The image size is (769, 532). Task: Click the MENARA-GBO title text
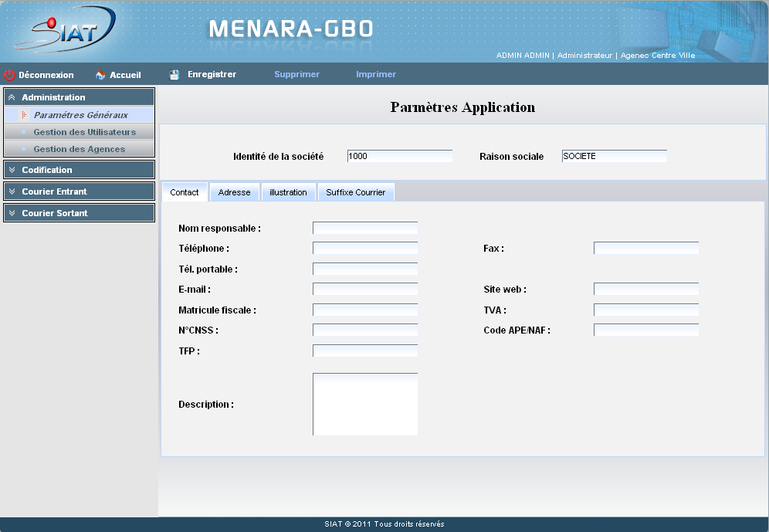pyautogui.click(x=291, y=29)
